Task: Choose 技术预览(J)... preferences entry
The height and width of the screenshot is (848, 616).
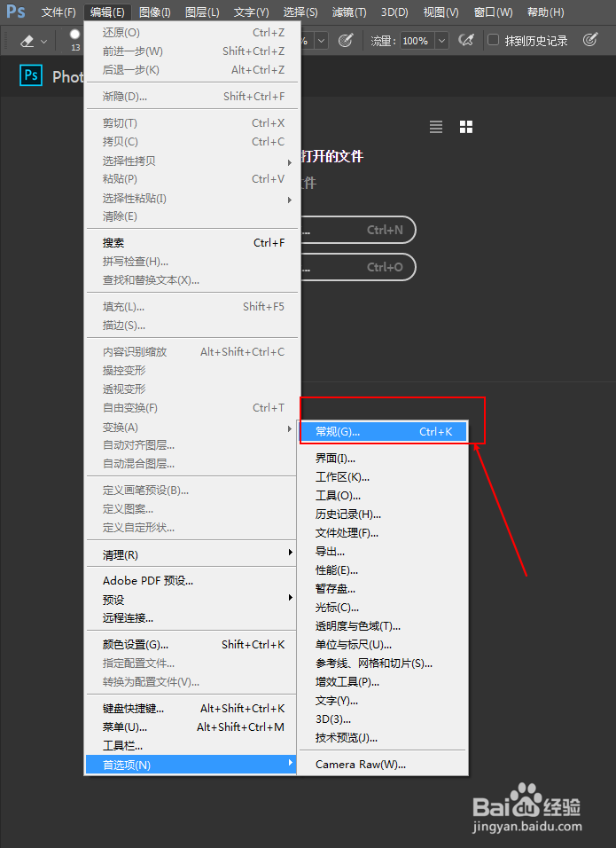Action: tap(384, 738)
